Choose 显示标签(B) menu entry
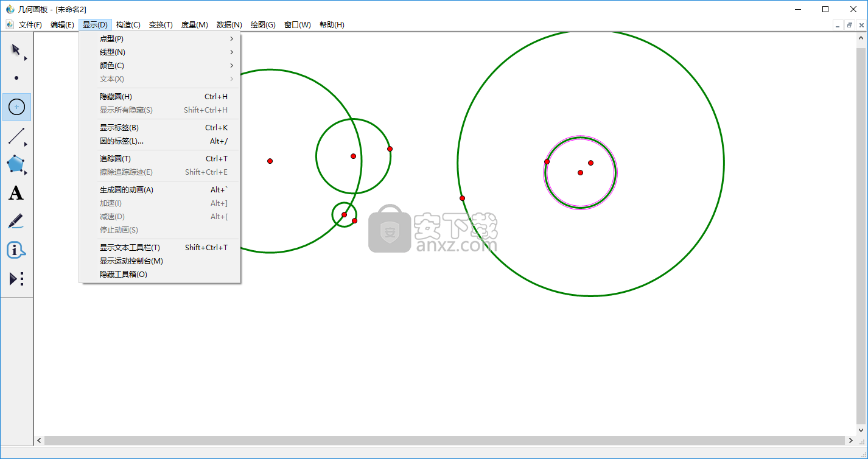 [x=159, y=128]
